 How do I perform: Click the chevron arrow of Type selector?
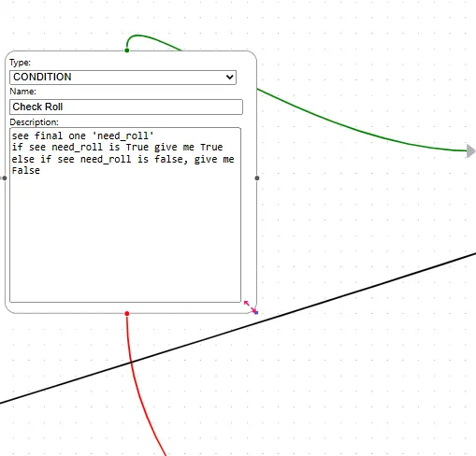[230, 77]
